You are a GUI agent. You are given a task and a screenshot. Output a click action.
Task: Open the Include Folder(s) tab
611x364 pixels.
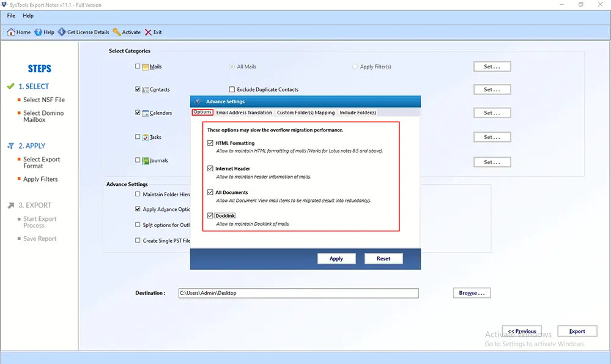coord(358,113)
